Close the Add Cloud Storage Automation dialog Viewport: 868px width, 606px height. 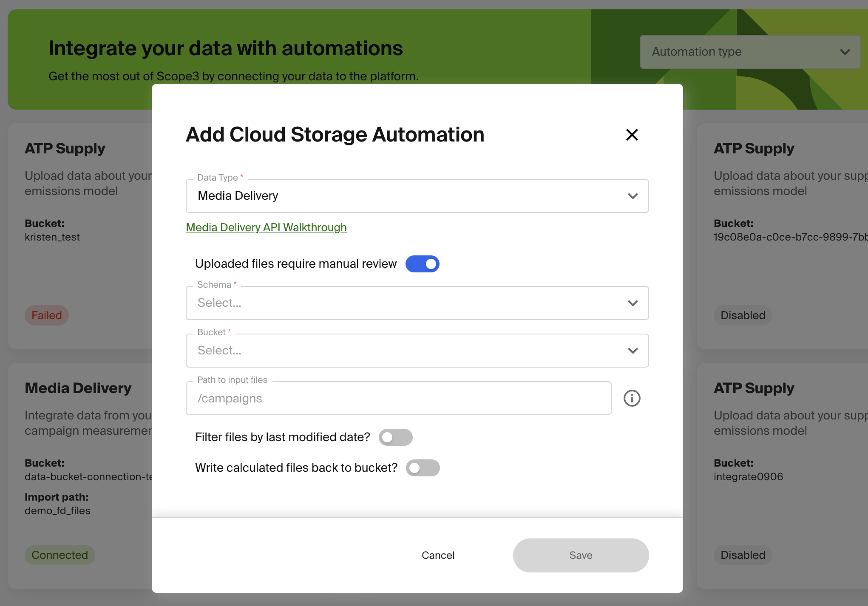[632, 135]
